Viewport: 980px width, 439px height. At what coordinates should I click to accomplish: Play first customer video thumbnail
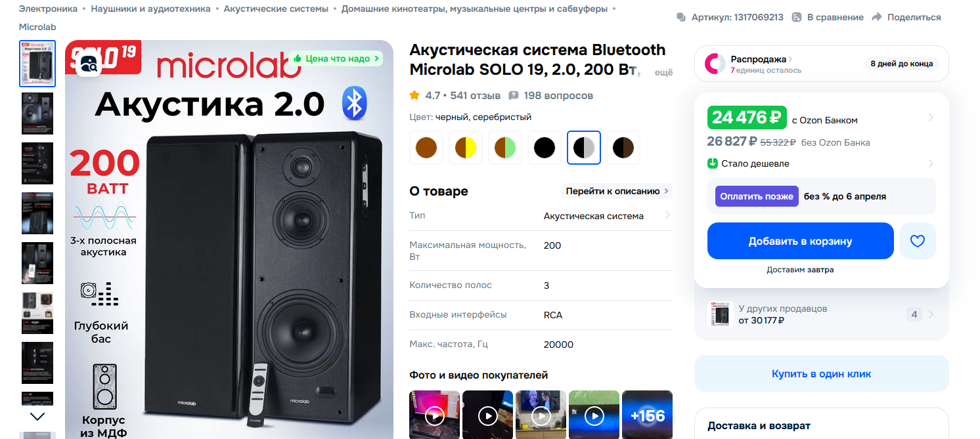434,415
